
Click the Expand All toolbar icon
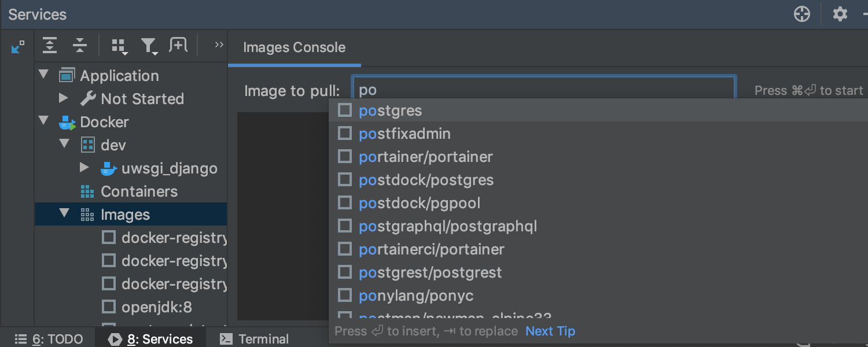pos(50,46)
